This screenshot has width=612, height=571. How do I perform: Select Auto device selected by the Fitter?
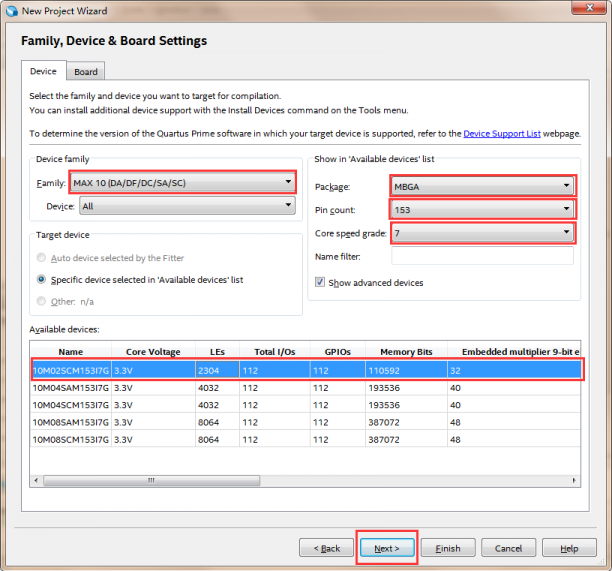pos(41,258)
